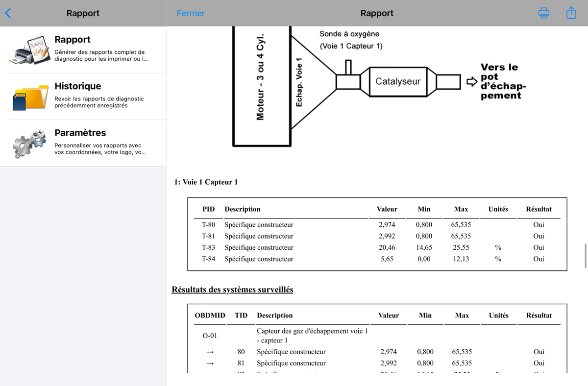
Task: Click the report vertical scrollbar
Action: click(x=586, y=255)
